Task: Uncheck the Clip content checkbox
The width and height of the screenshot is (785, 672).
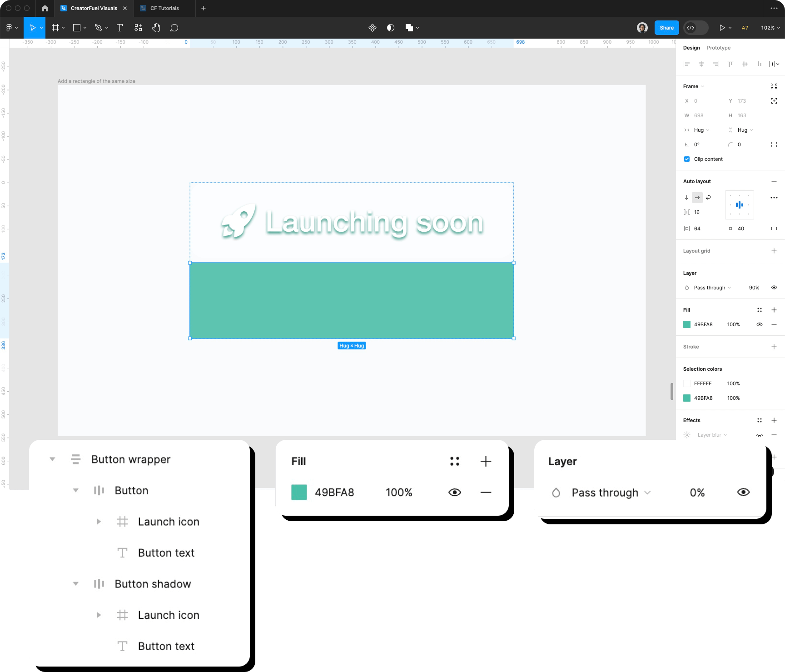Action: 687,159
